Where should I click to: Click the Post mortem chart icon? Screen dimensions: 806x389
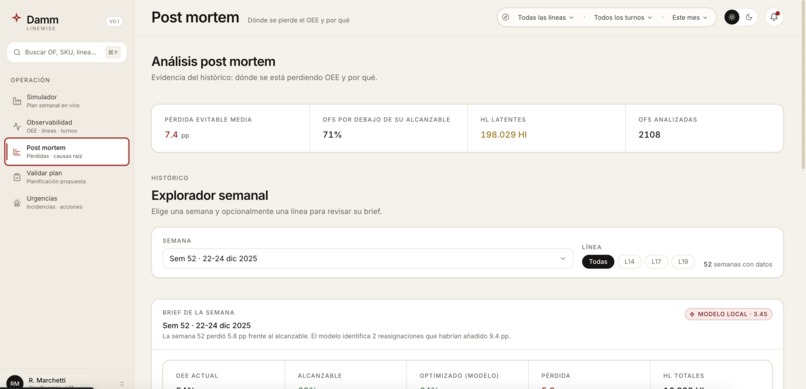pyautogui.click(x=17, y=152)
